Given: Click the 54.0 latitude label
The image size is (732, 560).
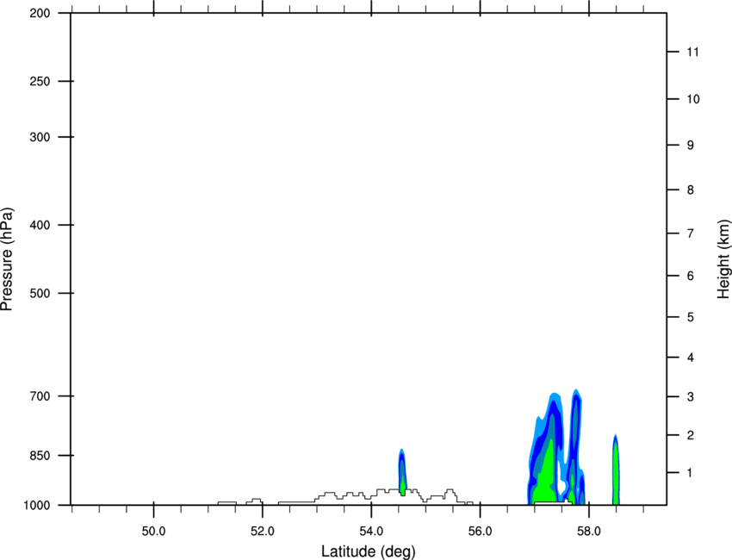Looking at the screenshot, I should click(371, 532).
